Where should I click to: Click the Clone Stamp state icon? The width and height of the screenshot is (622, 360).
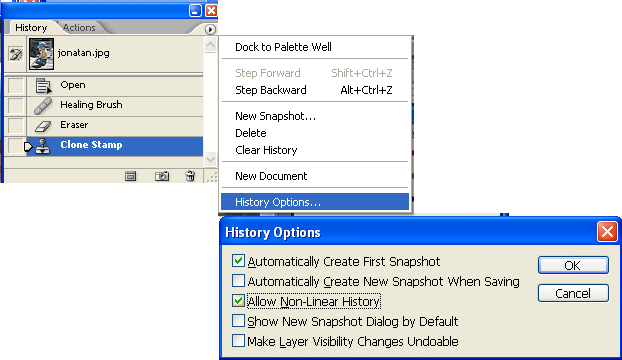[43, 146]
